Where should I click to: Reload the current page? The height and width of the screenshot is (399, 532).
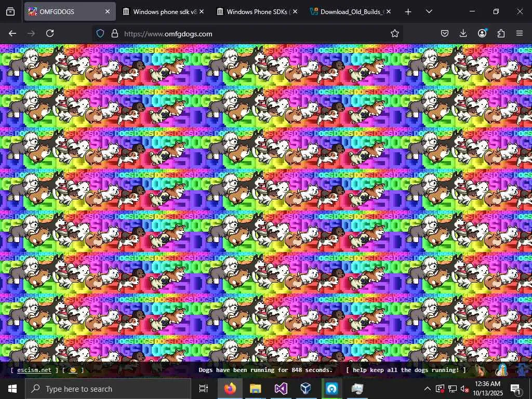pos(50,34)
